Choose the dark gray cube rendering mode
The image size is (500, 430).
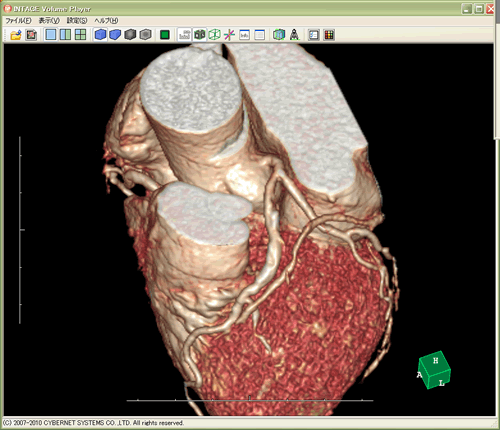[x=130, y=35]
